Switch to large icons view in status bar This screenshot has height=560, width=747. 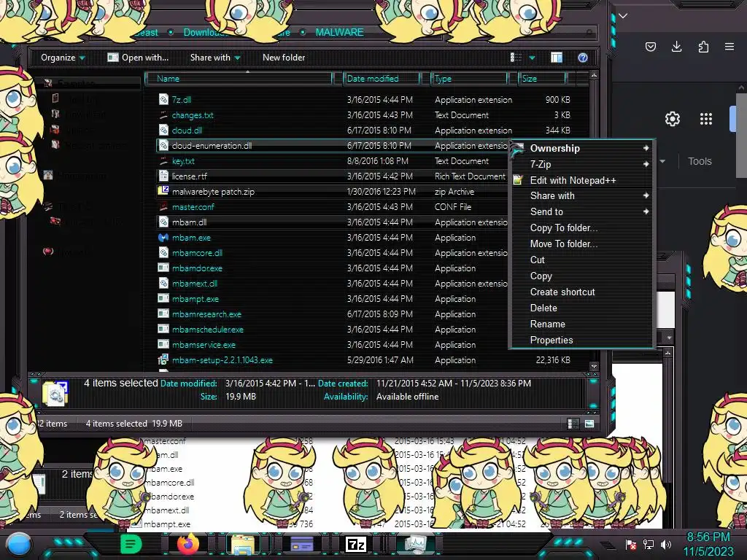tap(589, 424)
